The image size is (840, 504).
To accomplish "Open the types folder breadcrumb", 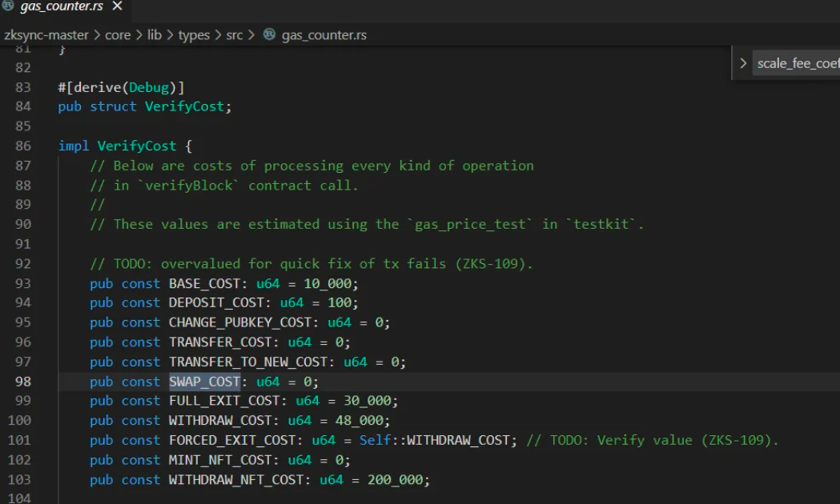I will (194, 36).
